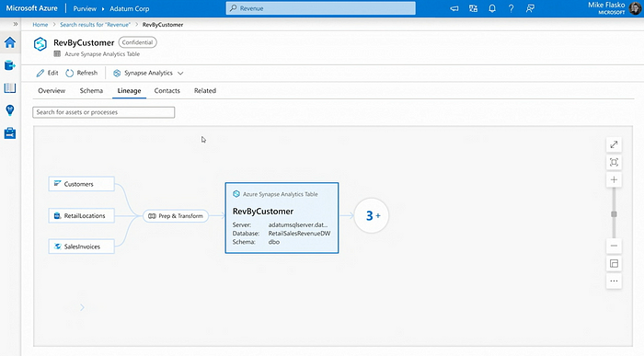Click the Purview header link
The width and height of the screenshot is (644, 356).
85,8
